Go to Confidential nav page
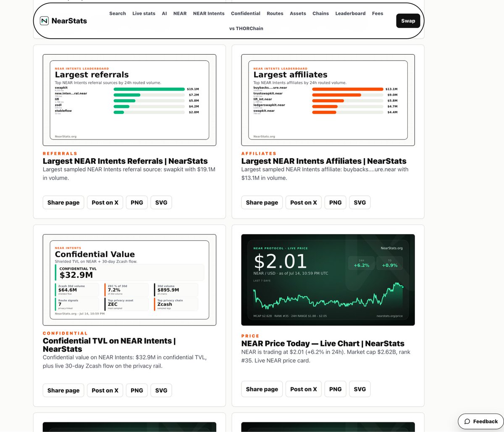 pyautogui.click(x=246, y=13)
